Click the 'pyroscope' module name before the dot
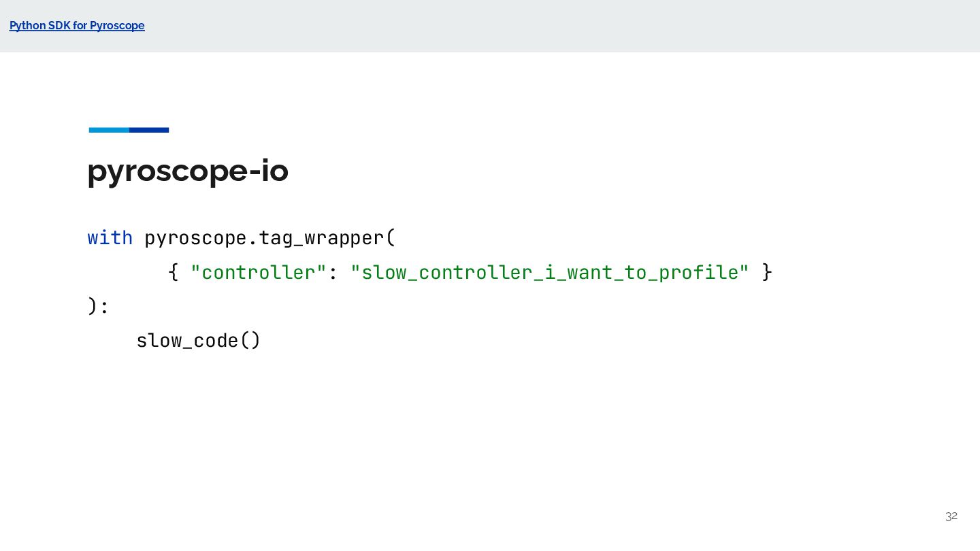This screenshot has height=551, width=980. tap(195, 239)
